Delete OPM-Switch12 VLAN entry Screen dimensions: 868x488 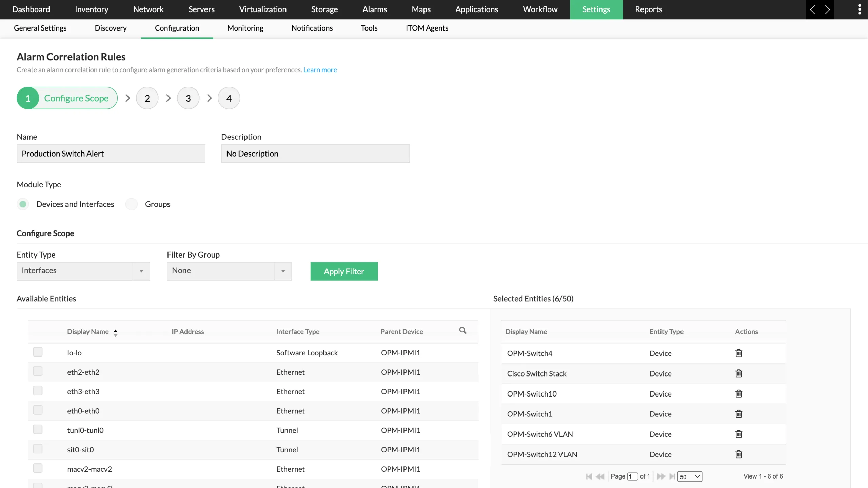click(738, 454)
